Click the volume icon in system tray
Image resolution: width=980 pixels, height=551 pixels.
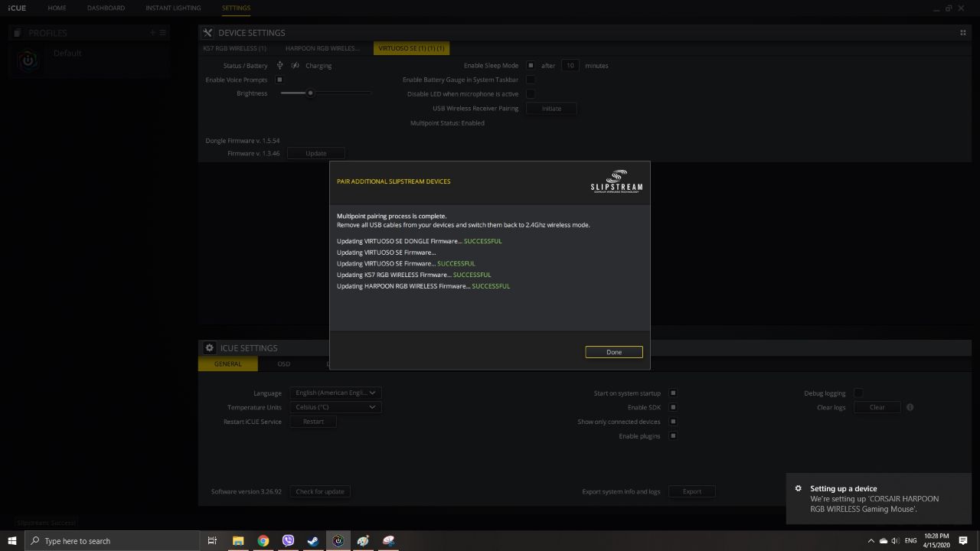[x=895, y=541]
